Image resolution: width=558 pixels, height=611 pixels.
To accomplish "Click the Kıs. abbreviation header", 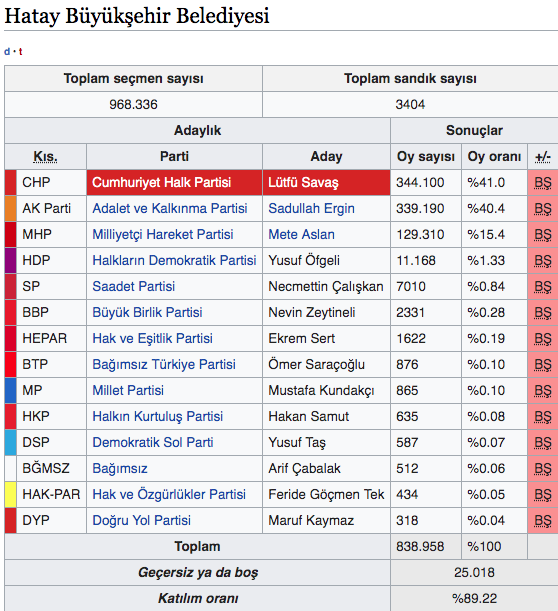I will [x=45, y=156].
